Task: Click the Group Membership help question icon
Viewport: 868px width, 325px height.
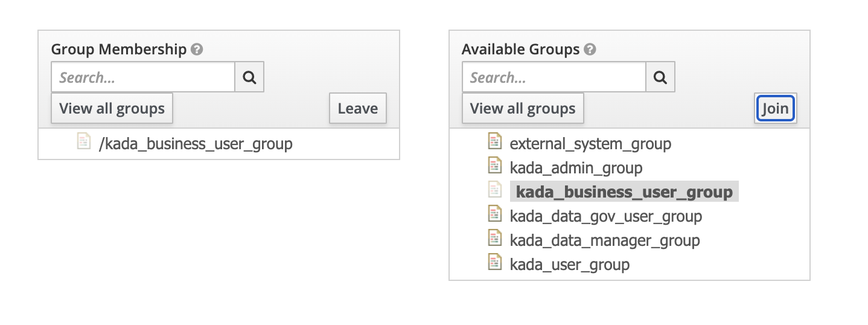Action: pyautogui.click(x=196, y=50)
